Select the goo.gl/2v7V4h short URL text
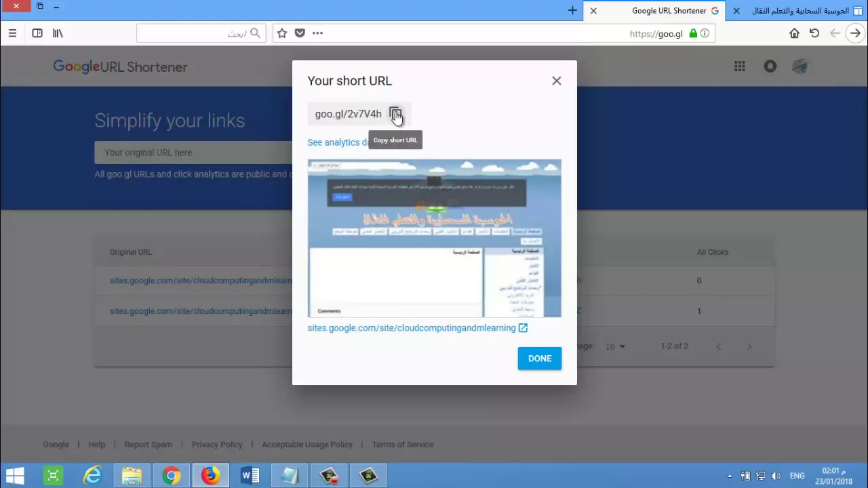Image resolution: width=868 pixels, height=488 pixels. [348, 114]
